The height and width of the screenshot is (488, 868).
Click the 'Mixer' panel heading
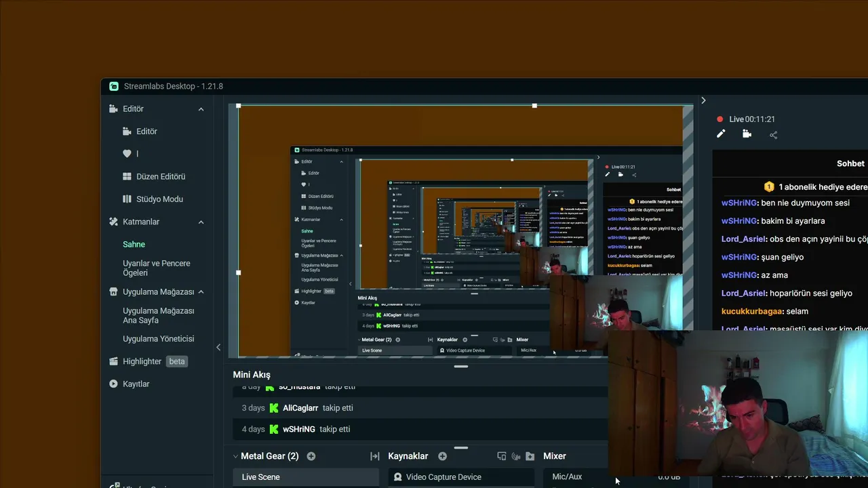pyautogui.click(x=555, y=456)
